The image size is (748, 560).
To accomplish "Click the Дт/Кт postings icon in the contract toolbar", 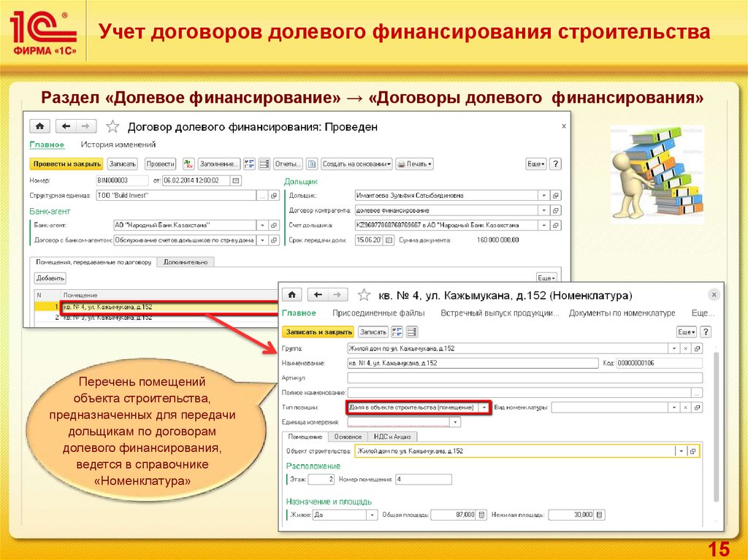I will point(188,164).
